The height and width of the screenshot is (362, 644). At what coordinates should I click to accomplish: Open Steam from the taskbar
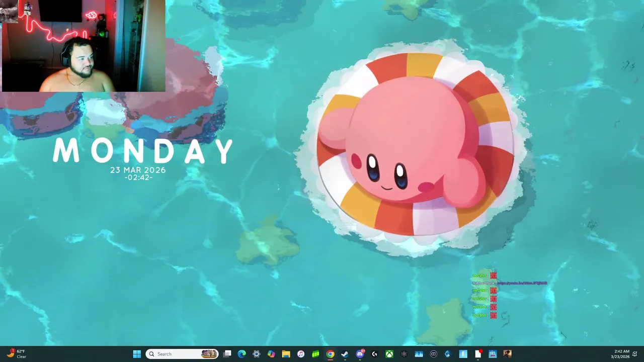click(345, 354)
